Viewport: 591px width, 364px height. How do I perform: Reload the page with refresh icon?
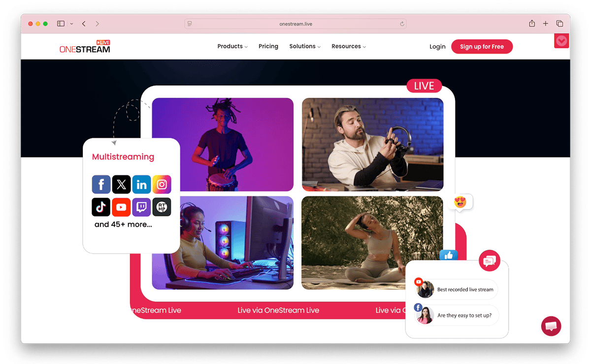click(x=402, y=24)
